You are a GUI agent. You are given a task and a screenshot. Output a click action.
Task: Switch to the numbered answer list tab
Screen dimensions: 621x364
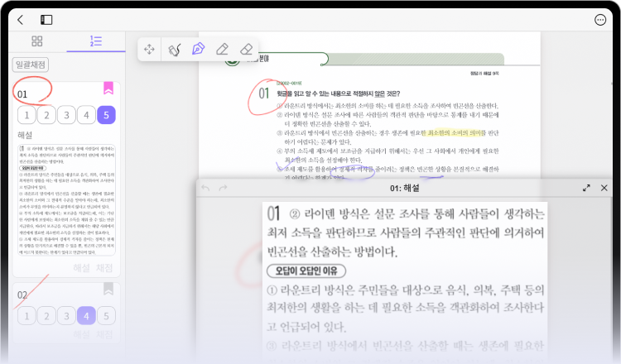[96, 41]
